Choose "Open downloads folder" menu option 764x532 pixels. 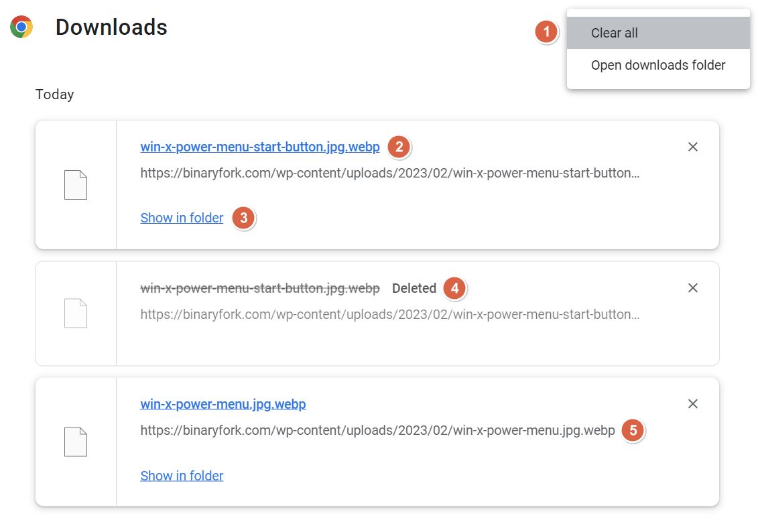point(658,65)
